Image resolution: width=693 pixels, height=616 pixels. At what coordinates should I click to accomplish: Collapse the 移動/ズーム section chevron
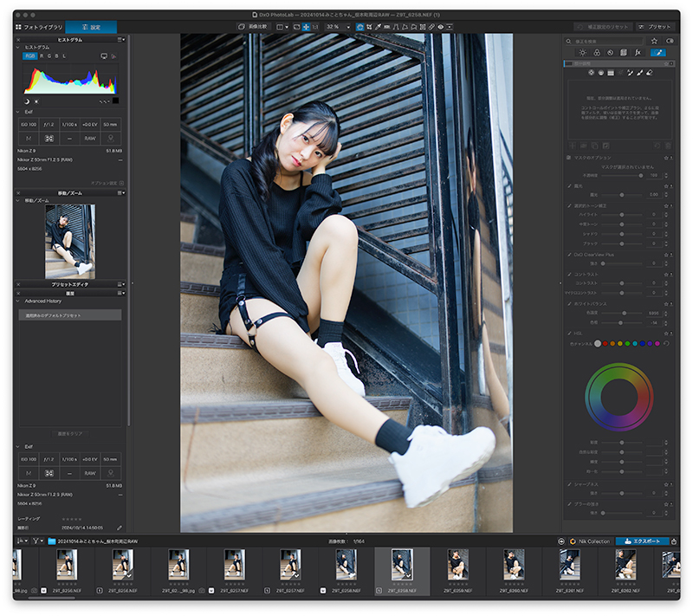[18, 201]
